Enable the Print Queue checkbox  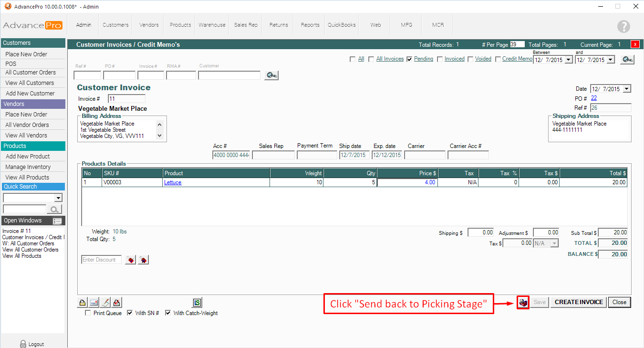tap(88, 313)
